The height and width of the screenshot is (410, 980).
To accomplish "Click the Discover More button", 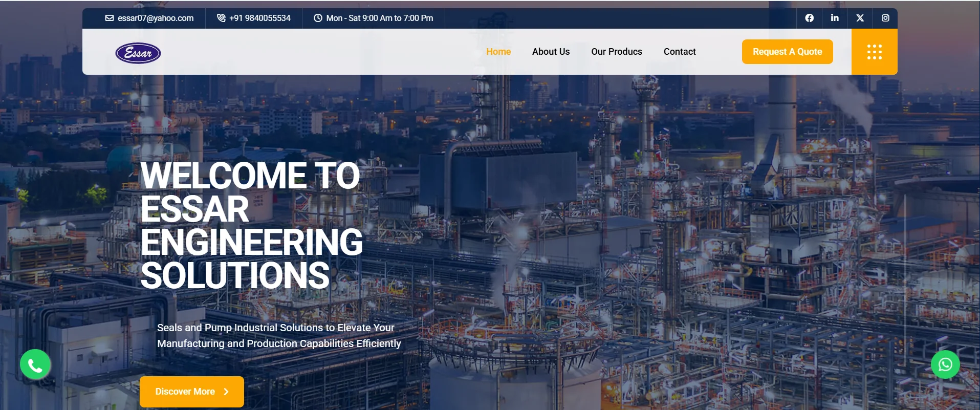I will (192, 392).
